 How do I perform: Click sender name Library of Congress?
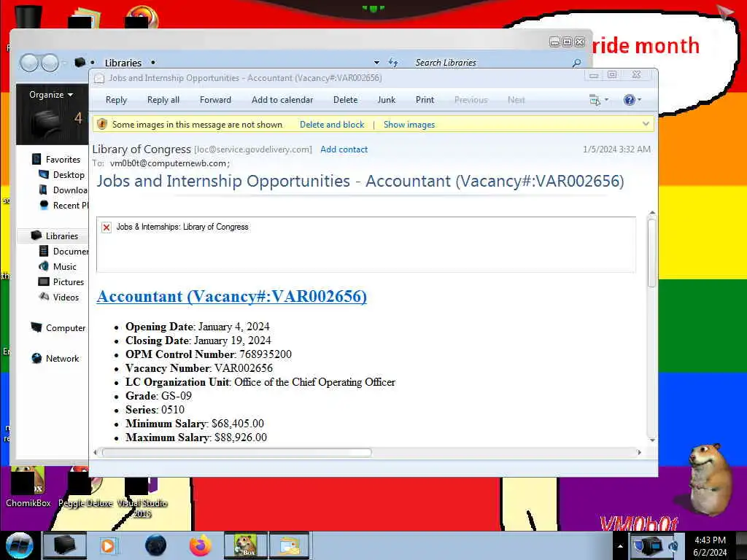(x=142, y=149)
